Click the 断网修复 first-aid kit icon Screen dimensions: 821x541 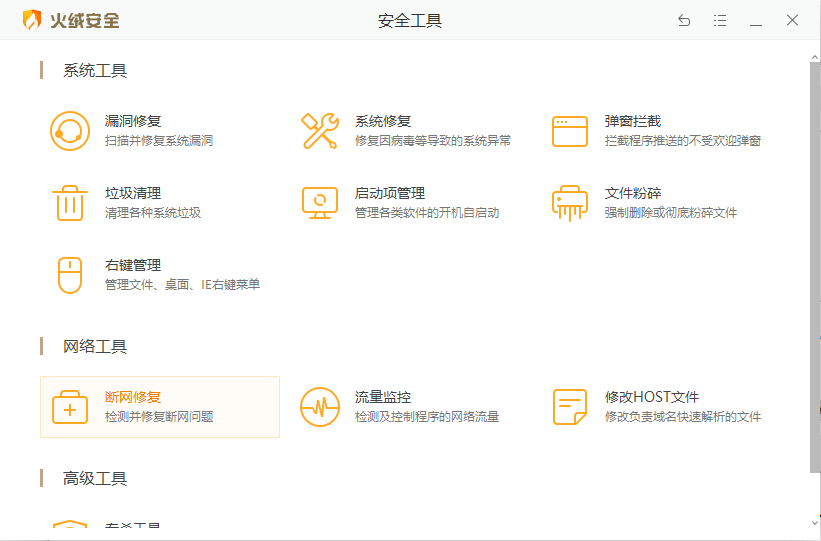(x=70, y=407)
